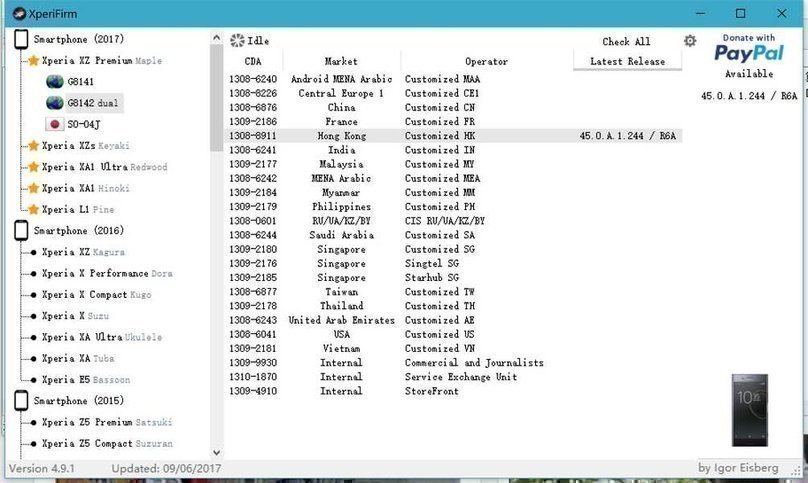
Task: Click the phone icon for Smartphone (2017)
Action: (21, 39)
